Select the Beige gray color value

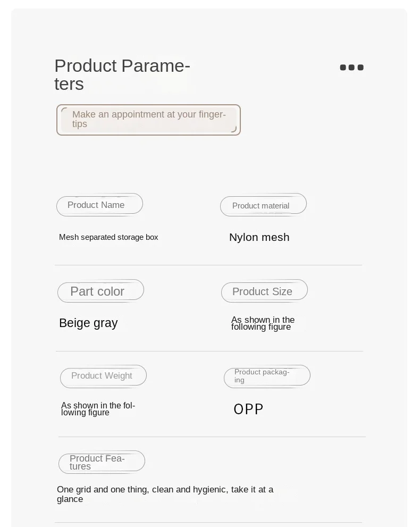coord(88,323)
